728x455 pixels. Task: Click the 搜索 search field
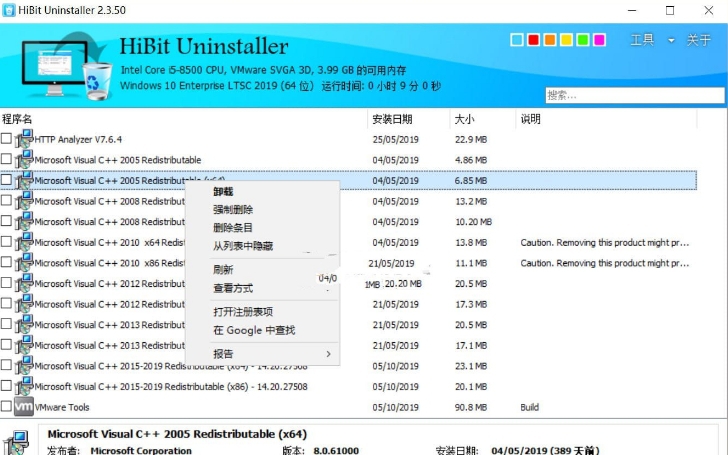[635, 95]
